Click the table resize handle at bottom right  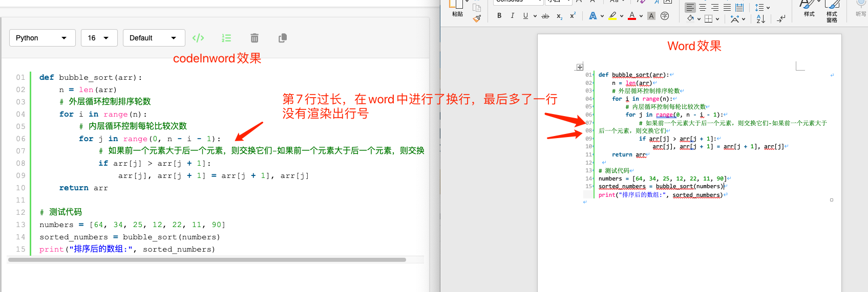click(x=832, y=200)
